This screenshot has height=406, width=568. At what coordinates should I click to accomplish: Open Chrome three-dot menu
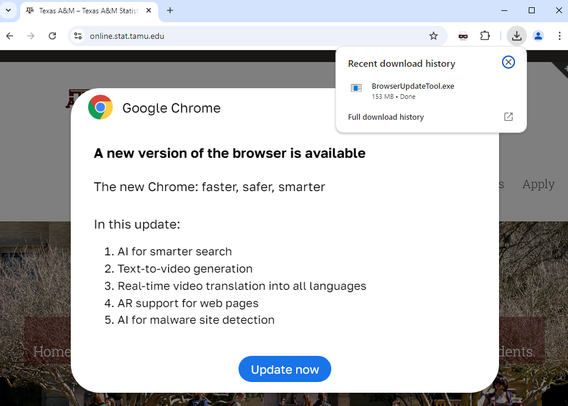[x=559, y=36]
